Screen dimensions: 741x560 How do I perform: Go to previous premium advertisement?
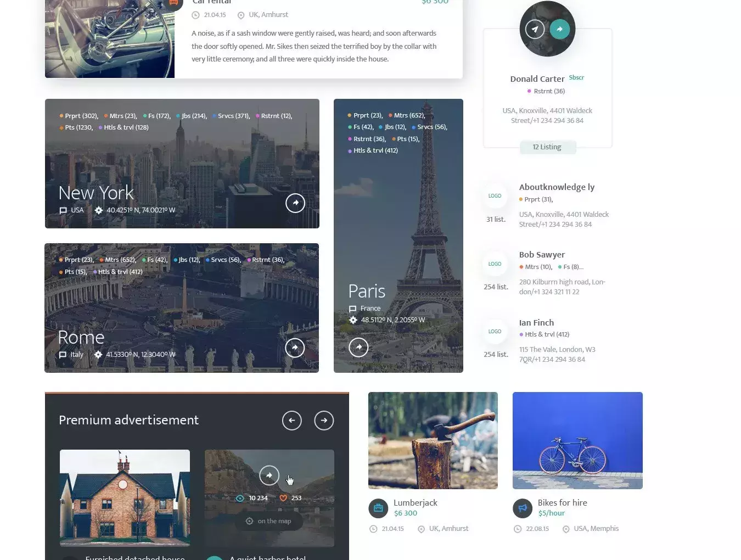pyautogui.click(x=292, y=421)
